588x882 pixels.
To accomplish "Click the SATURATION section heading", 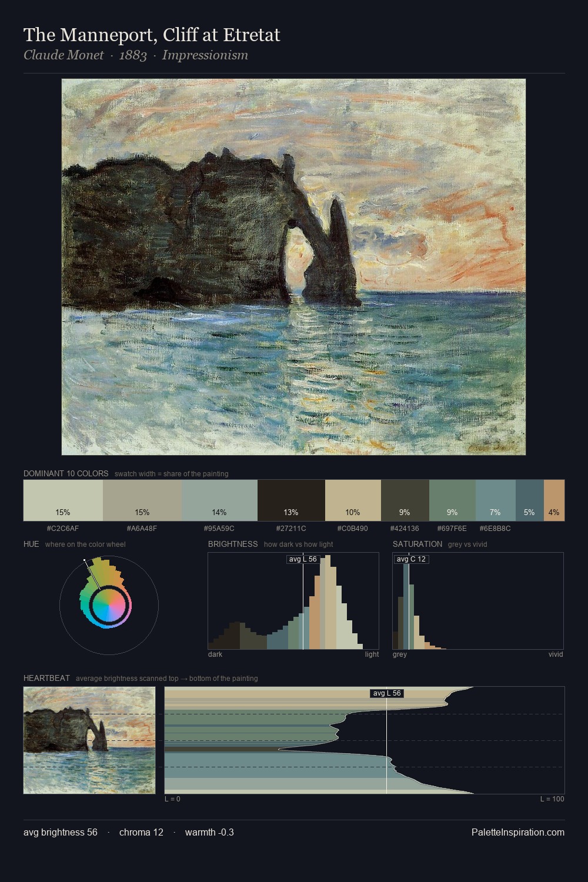I will tap(417, 544).
